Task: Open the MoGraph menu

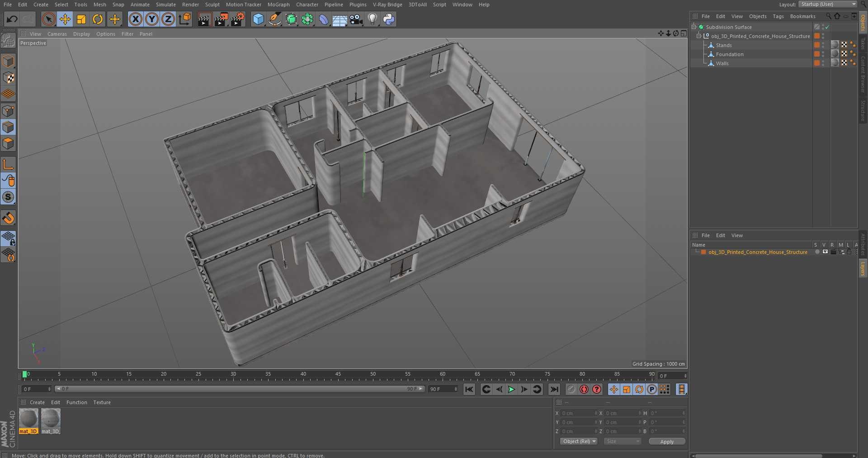Action: pyautogui.click(x=278, y=5)
